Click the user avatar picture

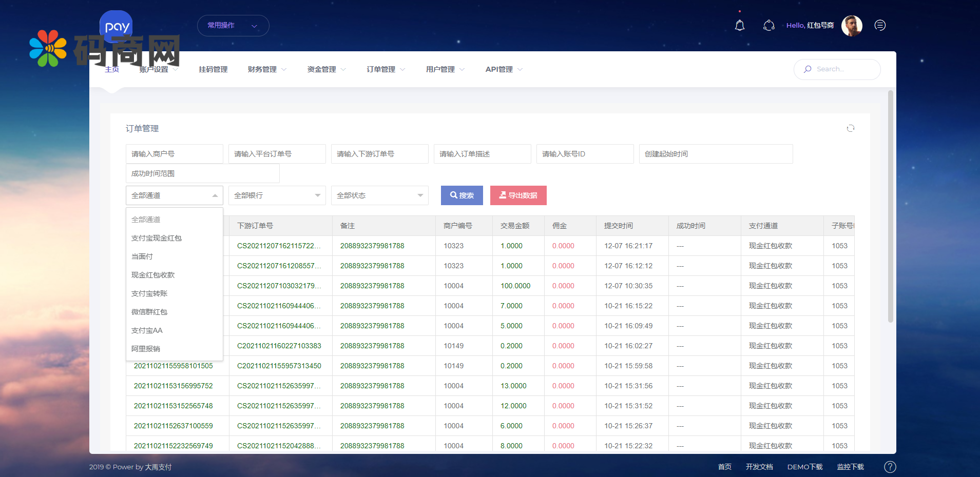pyautogui.click(x=851, y=26)
